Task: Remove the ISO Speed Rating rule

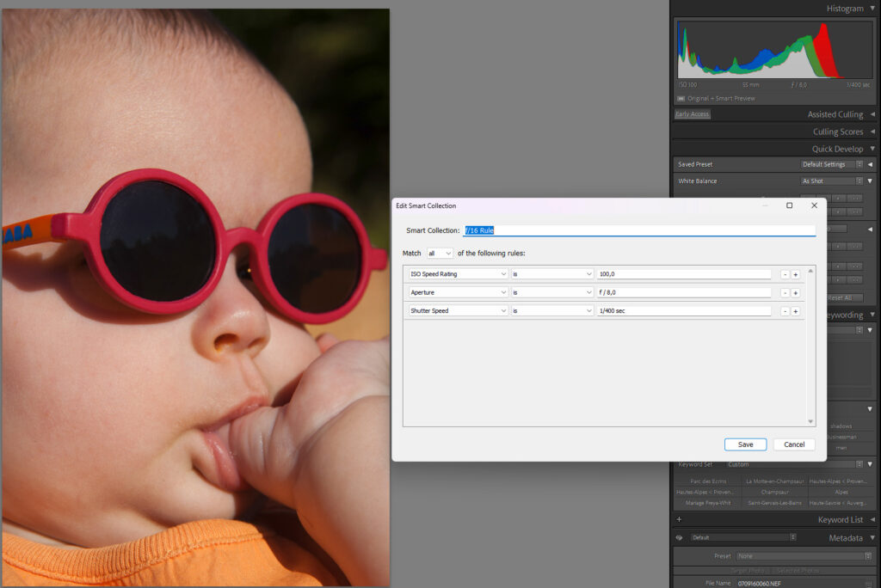Action: 785,274
